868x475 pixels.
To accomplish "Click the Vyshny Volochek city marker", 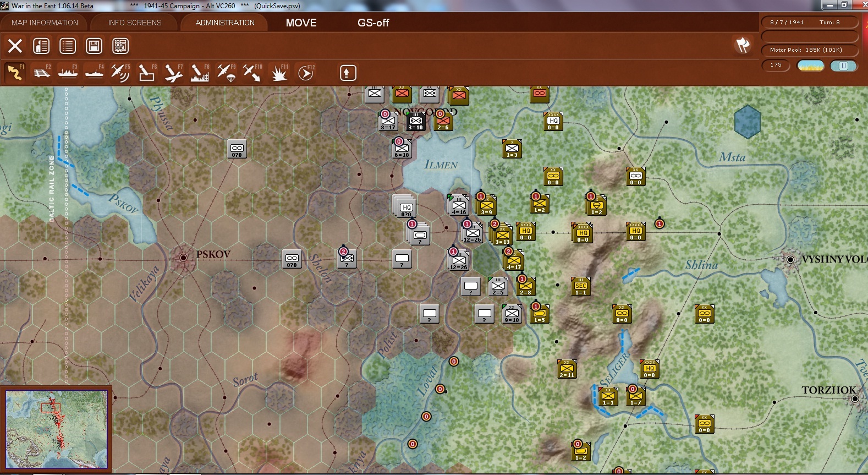I will [790, 259].
